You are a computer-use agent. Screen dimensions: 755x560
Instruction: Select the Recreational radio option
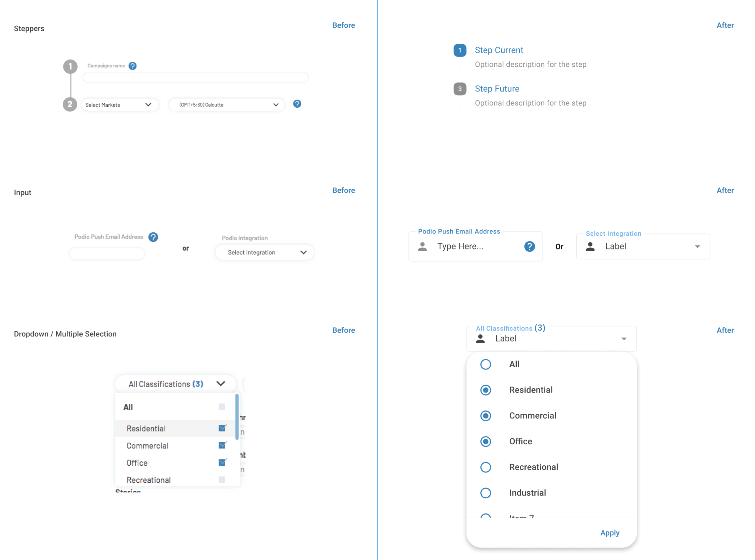pyautogui.click(x=485, y=467)
